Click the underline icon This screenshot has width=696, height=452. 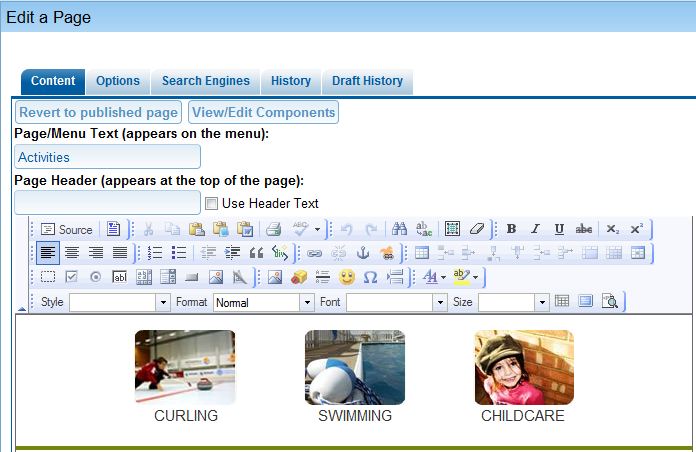click(559, 229)
